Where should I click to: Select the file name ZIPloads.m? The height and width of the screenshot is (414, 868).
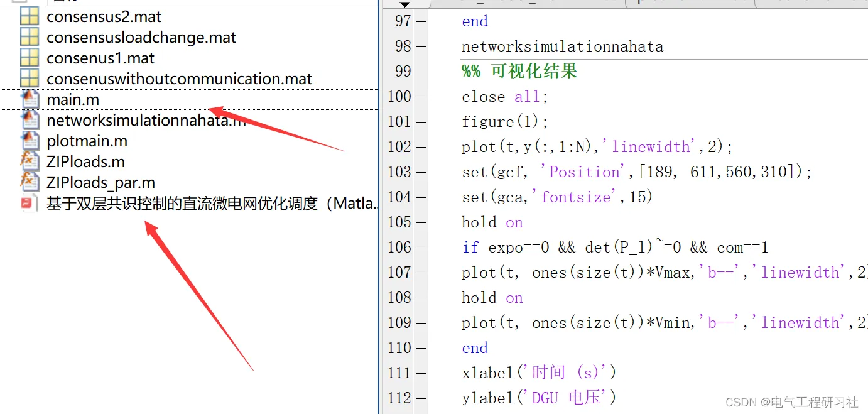85,162
